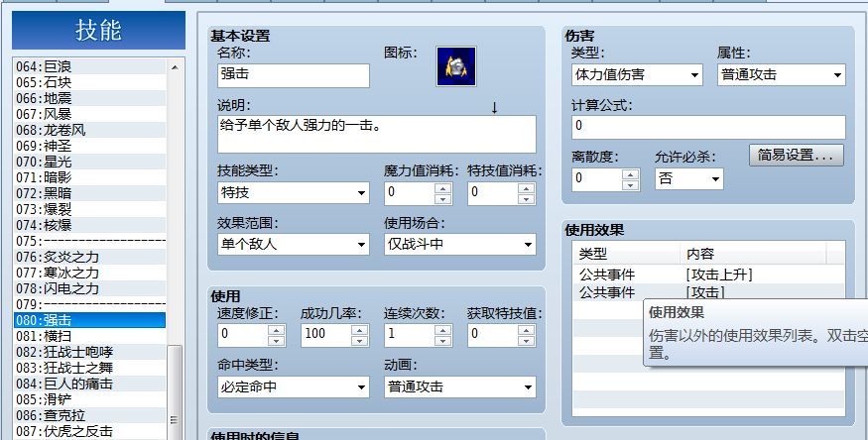Image resolution: width=868 pixels, height=440 pixels.
Task: Select skill 066:地震 in the list
Action: click(x=89, y=98)
